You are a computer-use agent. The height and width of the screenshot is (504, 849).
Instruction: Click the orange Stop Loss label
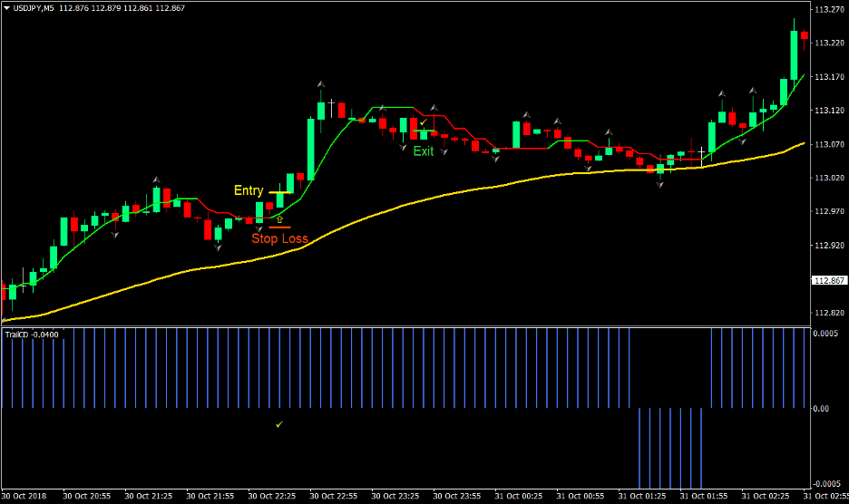coord(279,238)
